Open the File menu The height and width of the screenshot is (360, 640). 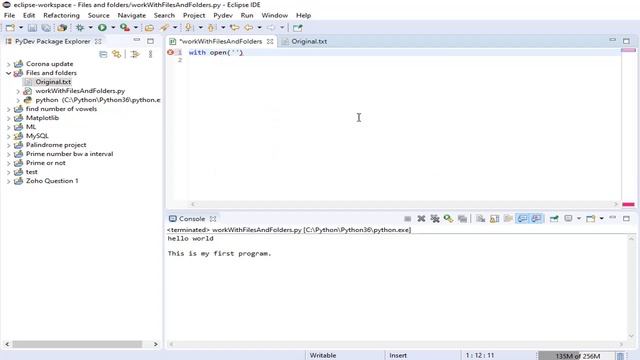9,15
